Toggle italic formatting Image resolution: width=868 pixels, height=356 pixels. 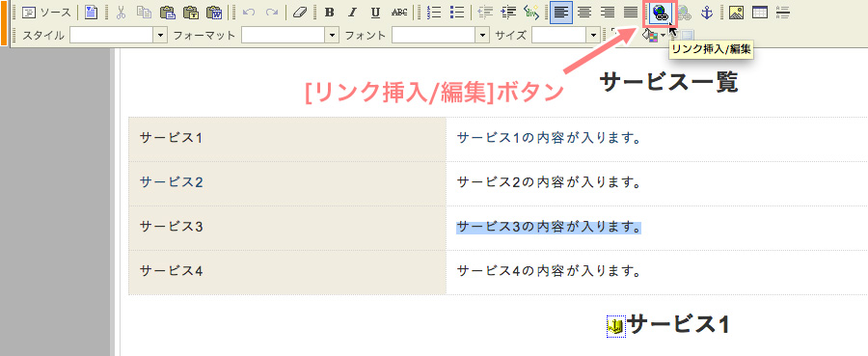tap(352, 13)
